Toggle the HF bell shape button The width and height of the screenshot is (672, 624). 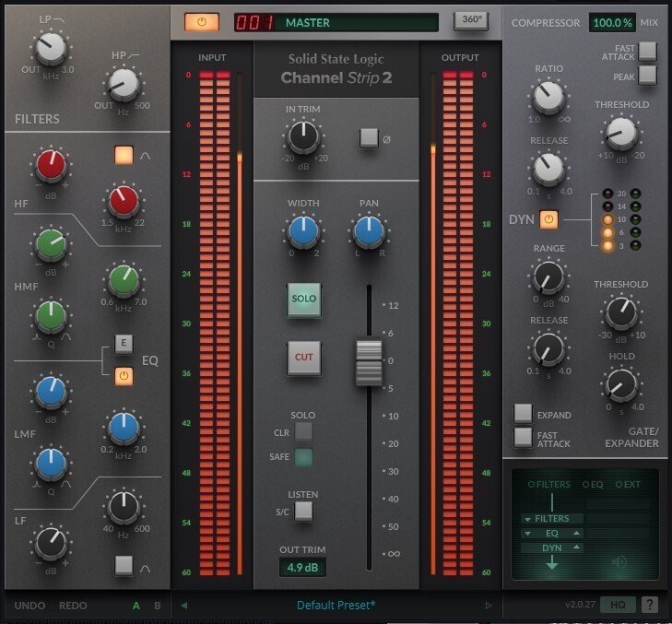pyautogui.click(x=124, y=155)
